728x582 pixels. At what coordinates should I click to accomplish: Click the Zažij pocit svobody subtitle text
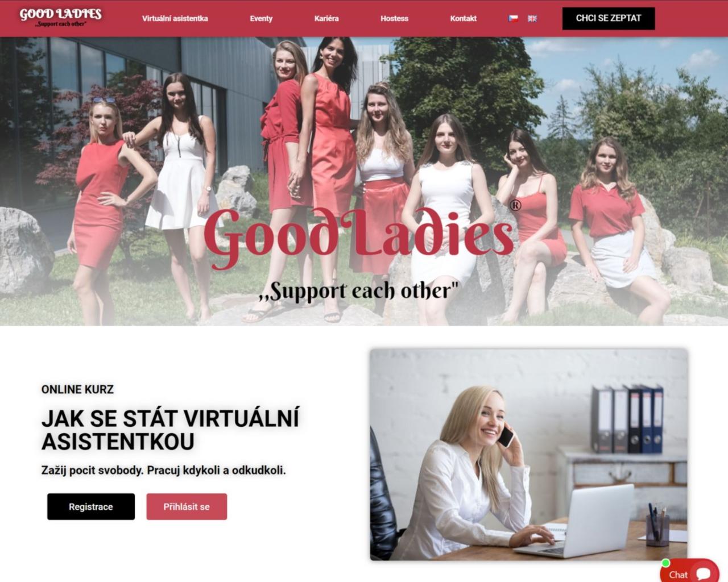coord(164,471)
